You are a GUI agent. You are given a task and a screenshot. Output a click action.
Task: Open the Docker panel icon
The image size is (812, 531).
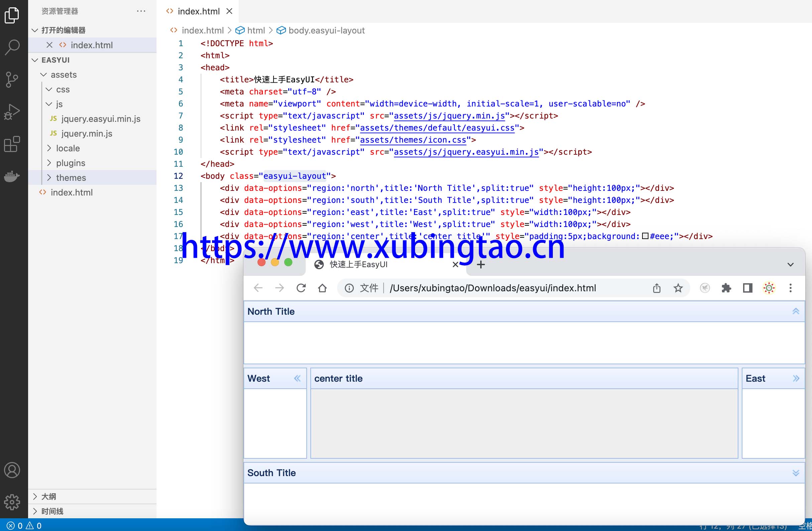coord(12,176)
